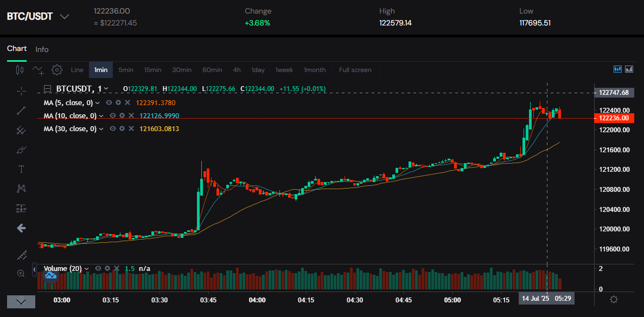Add an indicator with the wave-plus icon
This screenshot has height=317, width=644.
coord(38,70)
